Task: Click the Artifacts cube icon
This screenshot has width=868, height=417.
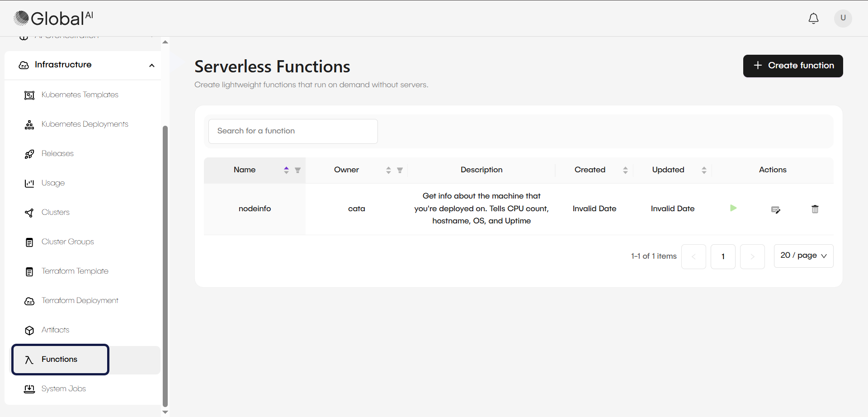Action: tap(29, 330)
